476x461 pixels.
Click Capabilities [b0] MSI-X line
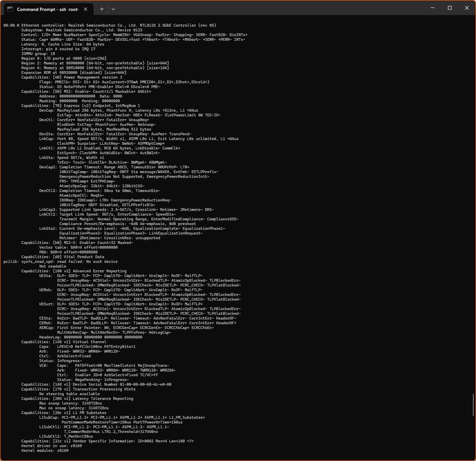click(77, 242)
